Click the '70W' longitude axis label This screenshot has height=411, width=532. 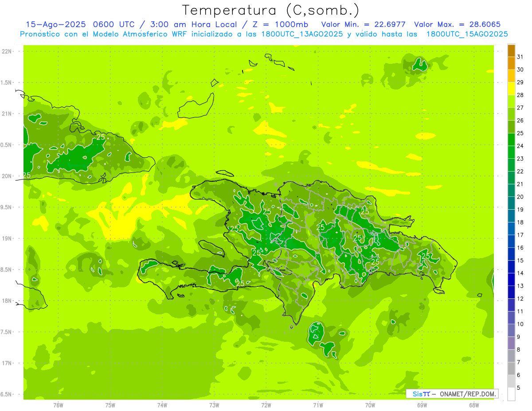pyautogui.click(x=370, y=405)
